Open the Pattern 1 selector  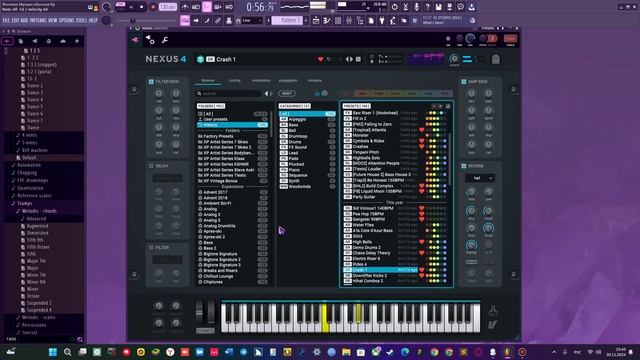click(287, 20)
